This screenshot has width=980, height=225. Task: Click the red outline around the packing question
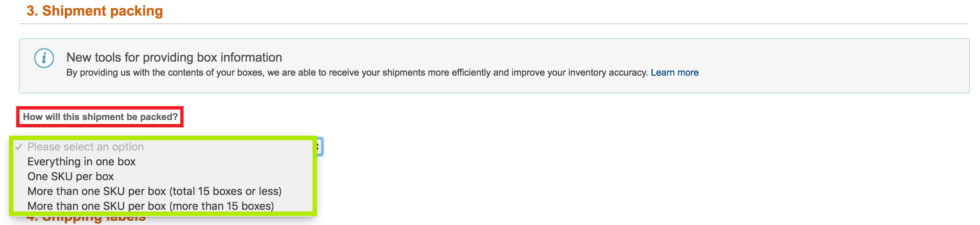tap(100, 107)
